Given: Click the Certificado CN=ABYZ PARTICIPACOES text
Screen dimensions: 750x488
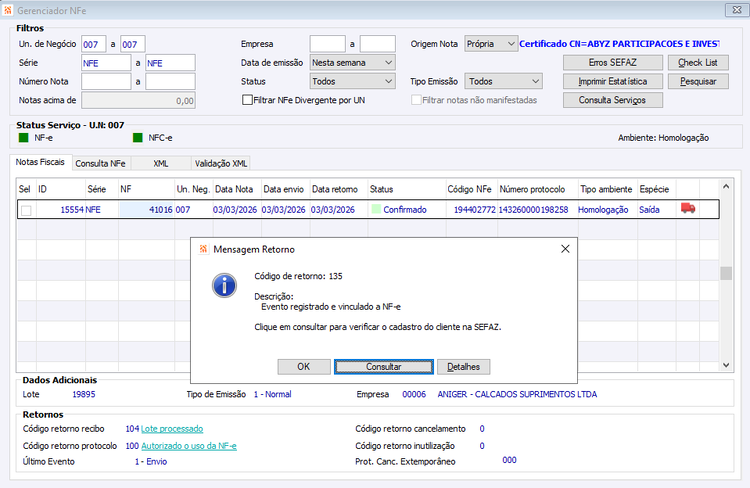Looking at the screenshot, I should [x=619, y=44].
